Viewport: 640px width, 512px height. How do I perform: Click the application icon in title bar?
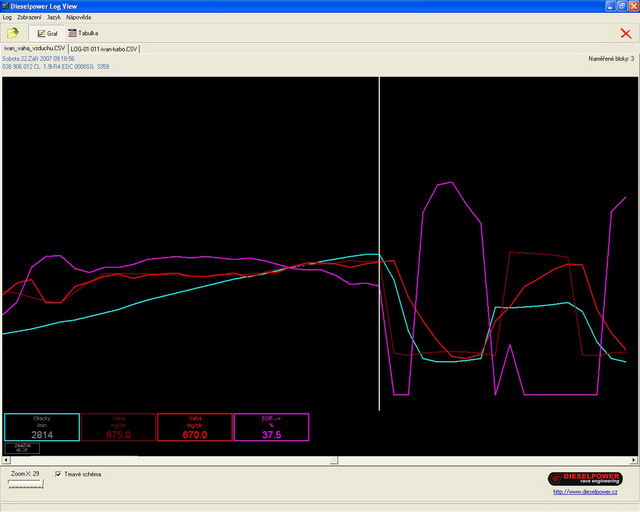7,6
